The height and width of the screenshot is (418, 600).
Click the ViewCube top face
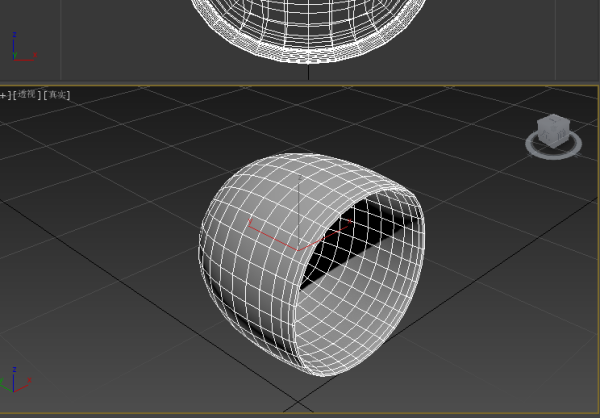[554, 119]
